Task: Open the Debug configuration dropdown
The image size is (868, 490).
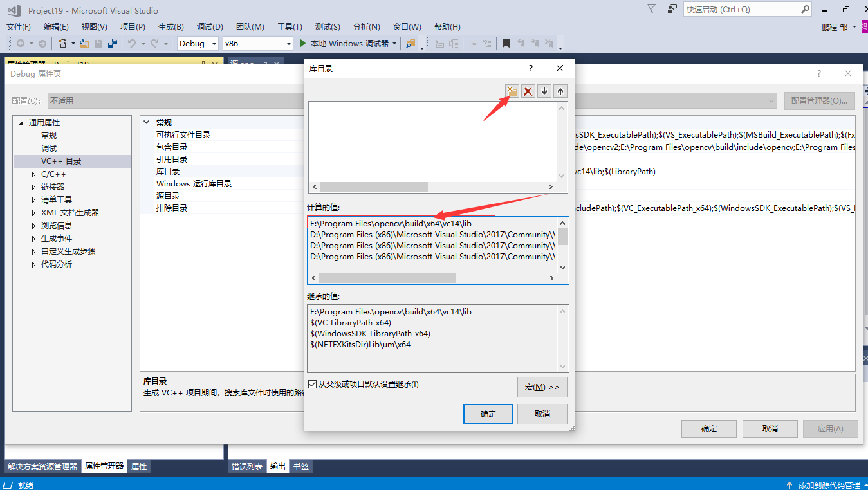Action: point(196,43)
